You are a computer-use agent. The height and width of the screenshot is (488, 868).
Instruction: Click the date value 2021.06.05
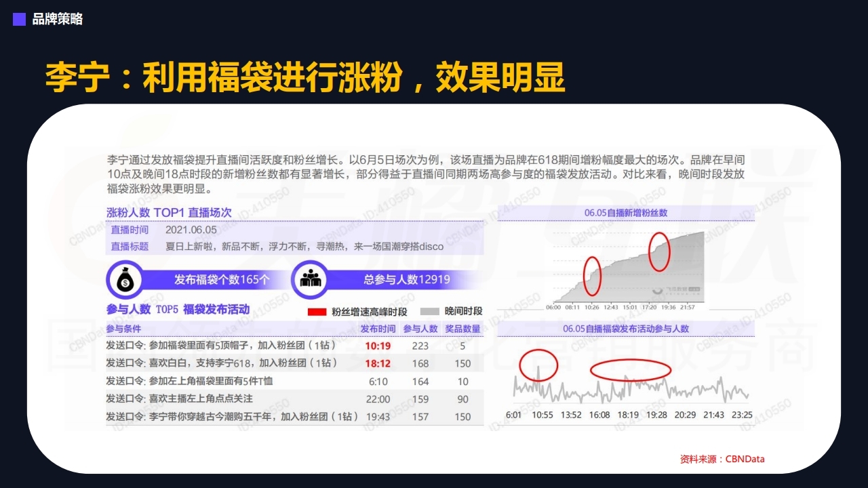pos(191,230)
